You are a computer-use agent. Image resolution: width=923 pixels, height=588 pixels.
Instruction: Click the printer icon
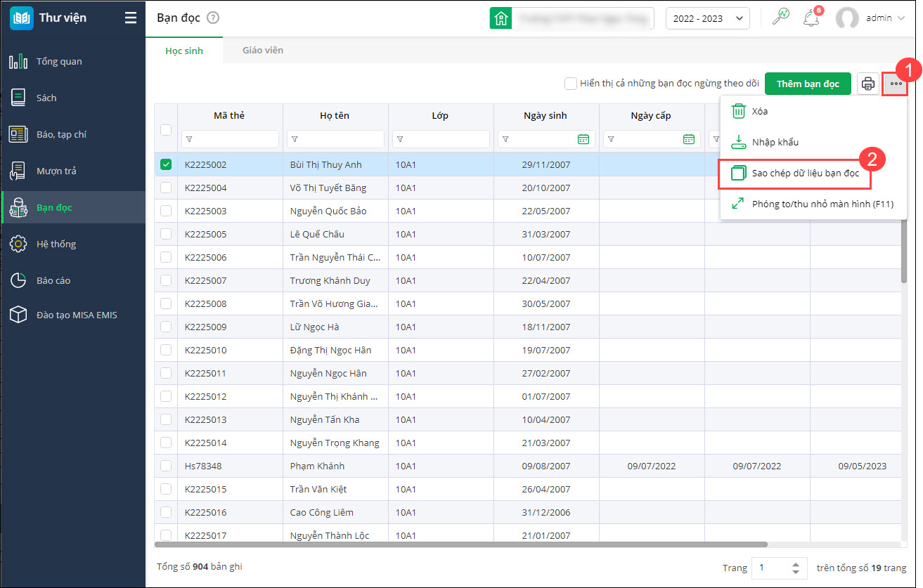(x=868, y=84)
